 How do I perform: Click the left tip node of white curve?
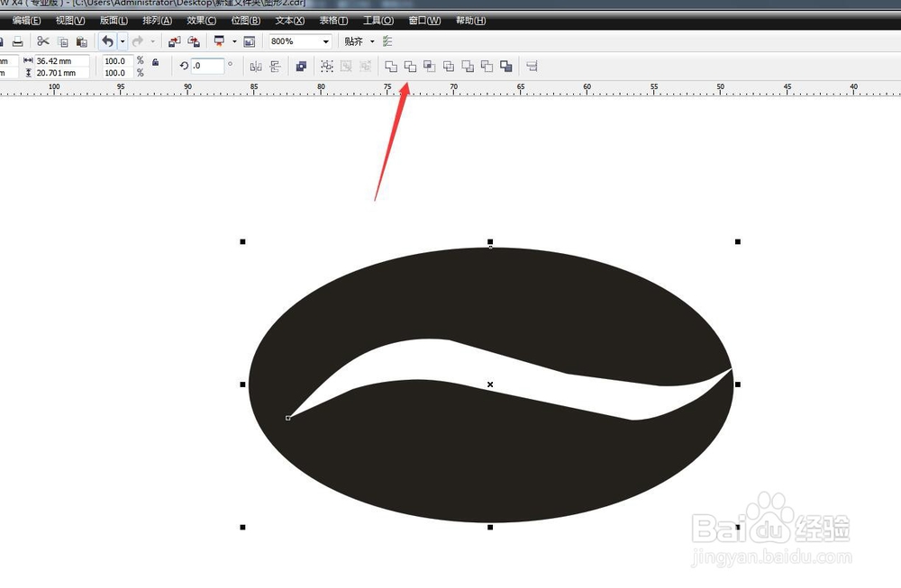pyautogui.click(x=288, y=418)
